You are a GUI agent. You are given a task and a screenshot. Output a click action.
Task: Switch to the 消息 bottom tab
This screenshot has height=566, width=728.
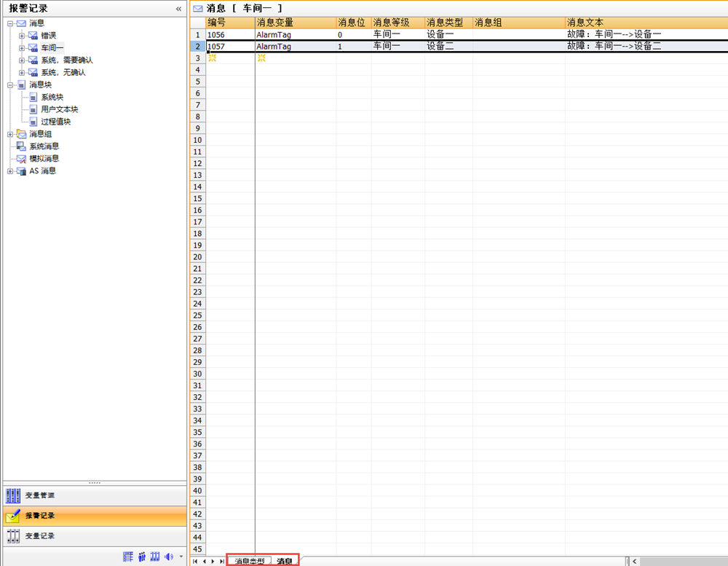(285, 561)
